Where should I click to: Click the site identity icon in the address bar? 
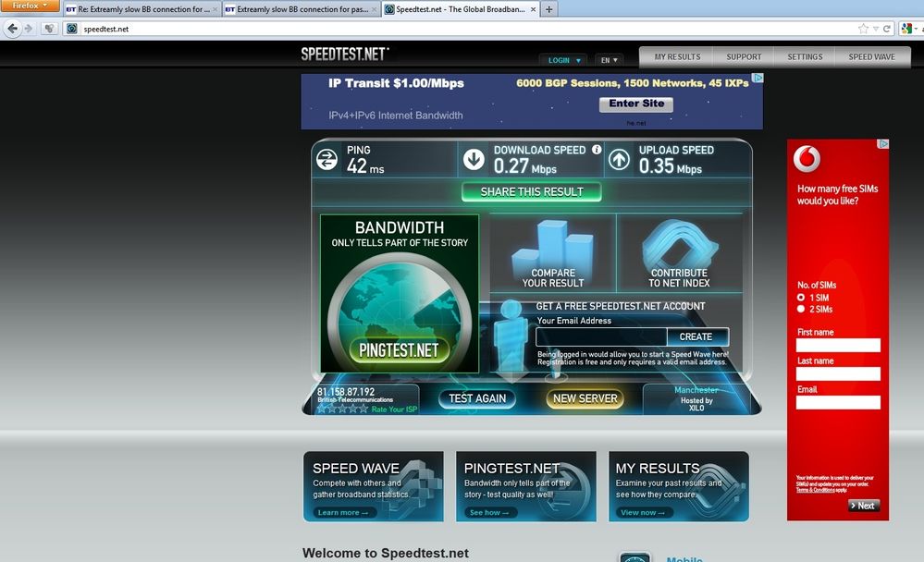tap(72, 29)
